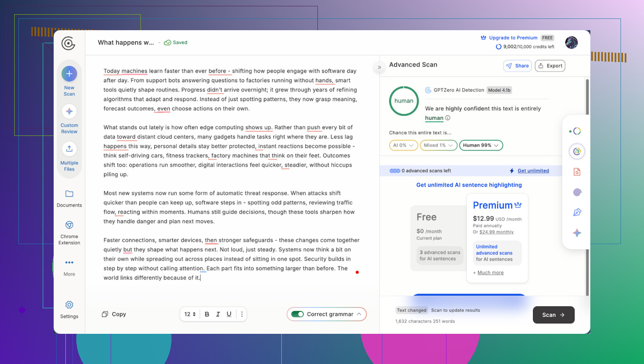Open Settings gear in sidebar
Image resolution: width=644 pixels, height=364 pixels.
point(69,305)
